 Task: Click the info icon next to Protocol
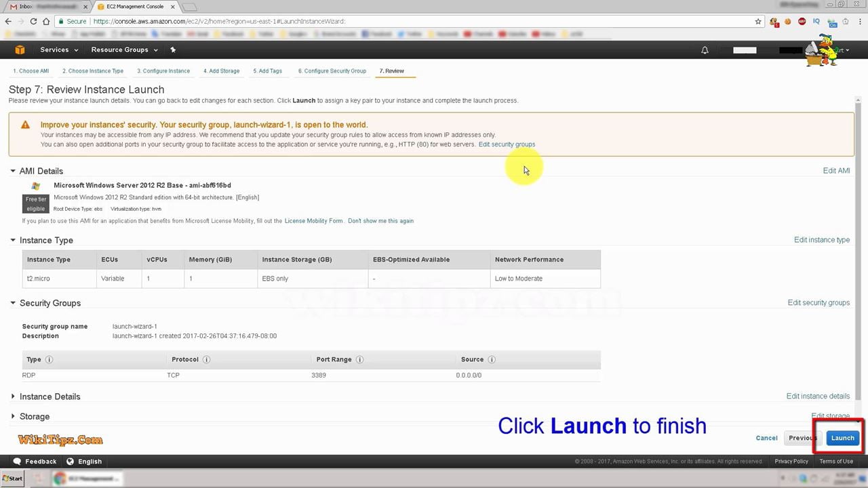(206, 360)
